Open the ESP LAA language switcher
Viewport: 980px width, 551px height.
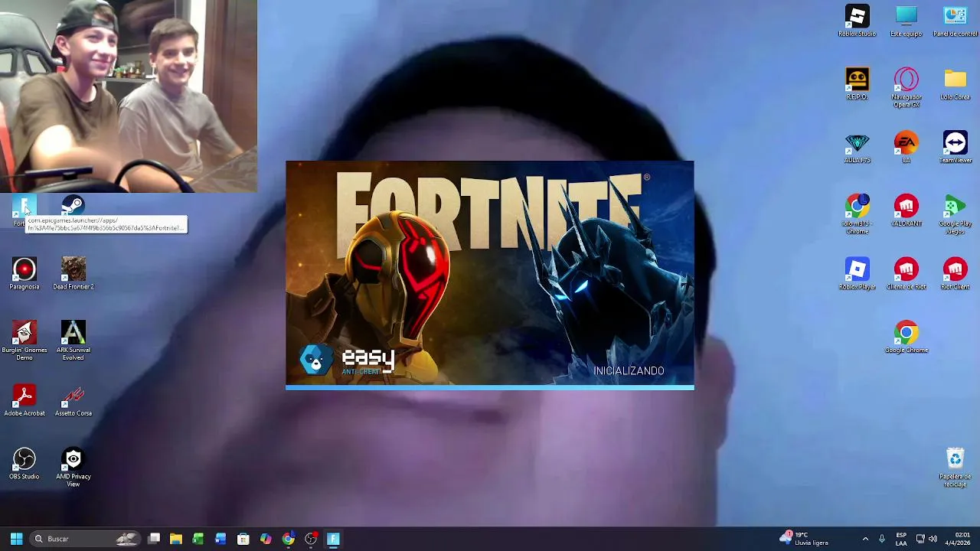(901, 539)
